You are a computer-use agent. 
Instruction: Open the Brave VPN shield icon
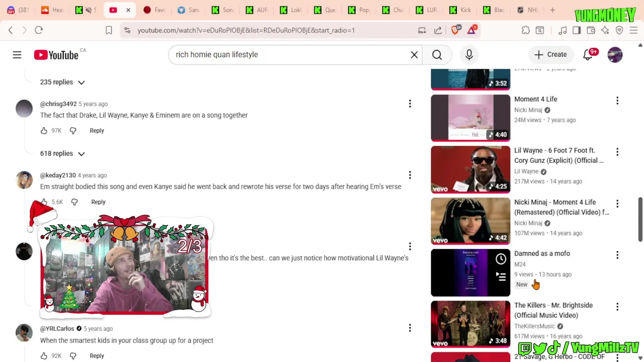(619, 30)
